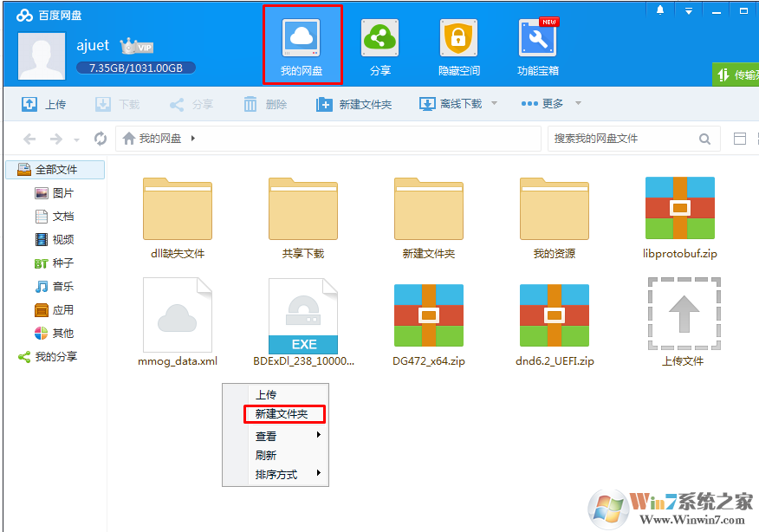Go back with the left arrow
This screenshot has width=759, height=532.
pyautogui.click(x=29, y=139)
